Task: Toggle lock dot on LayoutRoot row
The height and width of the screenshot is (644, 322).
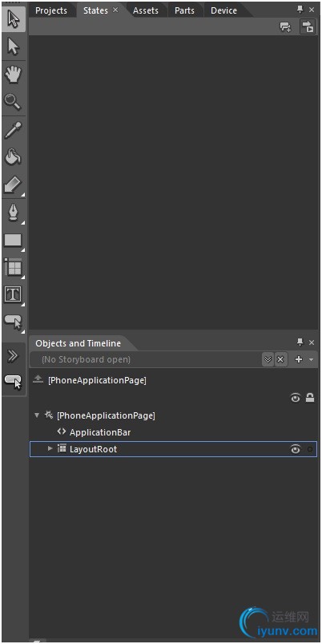Action: (x=310, y=449)
